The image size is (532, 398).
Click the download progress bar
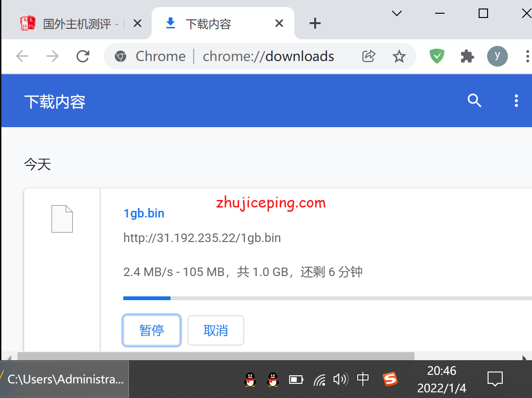tap(283, 298)
